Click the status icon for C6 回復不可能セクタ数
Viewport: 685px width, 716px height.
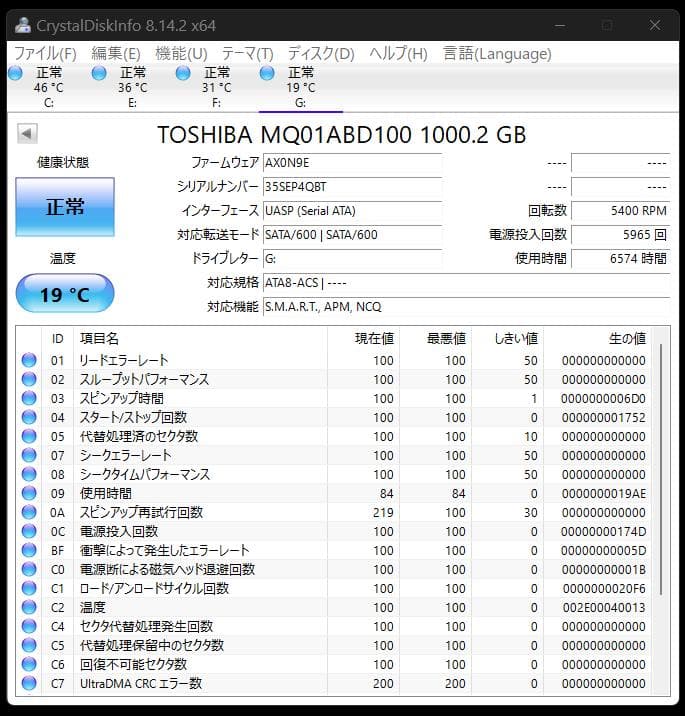coord(29,664)
